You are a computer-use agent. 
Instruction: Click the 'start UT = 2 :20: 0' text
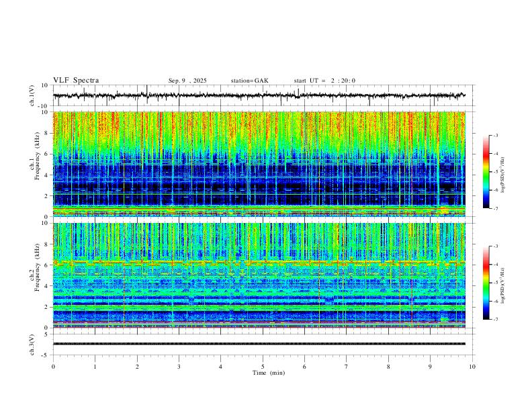[x=324, y=81]
